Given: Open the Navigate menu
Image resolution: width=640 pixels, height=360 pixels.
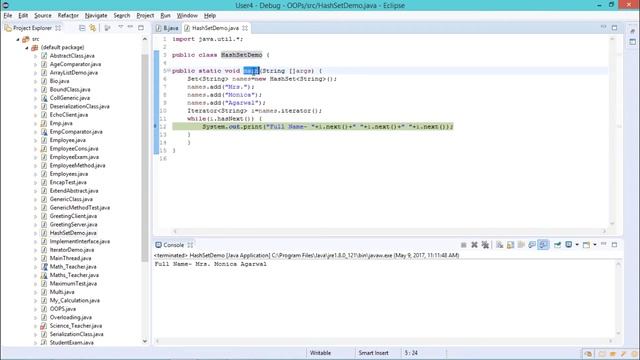Looking at the screenshot, I should (96, 16).
